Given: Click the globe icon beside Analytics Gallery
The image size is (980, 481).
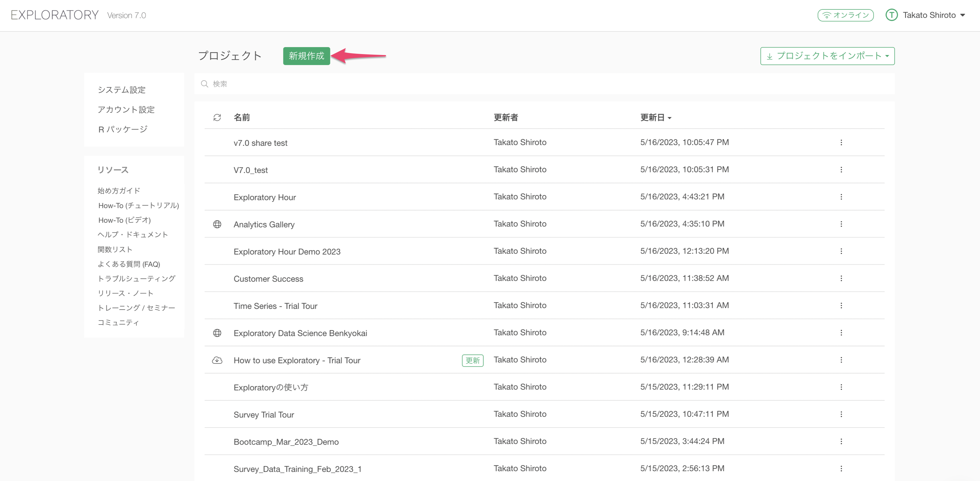Looking at the screenshot, I should [x=217, y=224].
